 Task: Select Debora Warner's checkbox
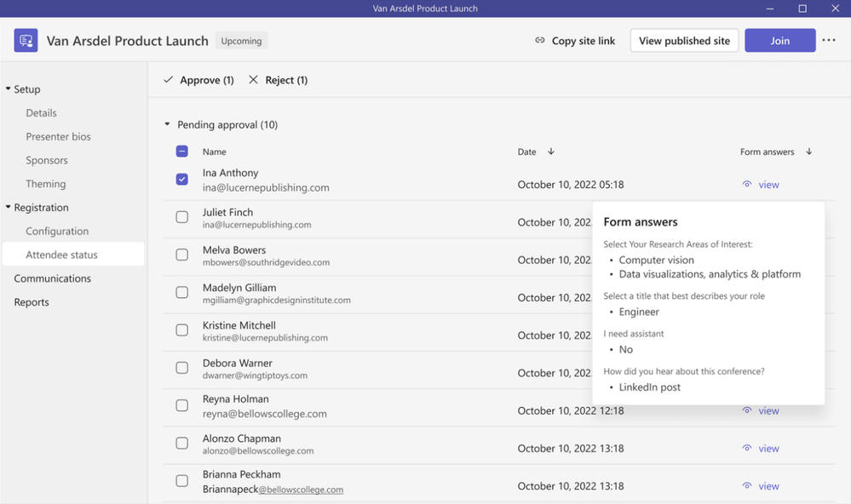181,368
